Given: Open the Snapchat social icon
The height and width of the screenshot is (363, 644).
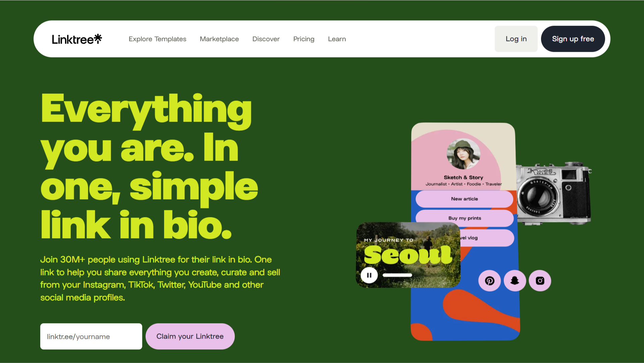Looking at the screenshot, I should click(x=515, y=281).
